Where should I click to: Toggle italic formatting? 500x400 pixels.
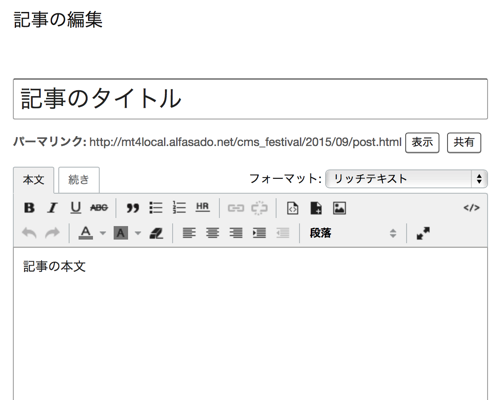pos(52,208)
